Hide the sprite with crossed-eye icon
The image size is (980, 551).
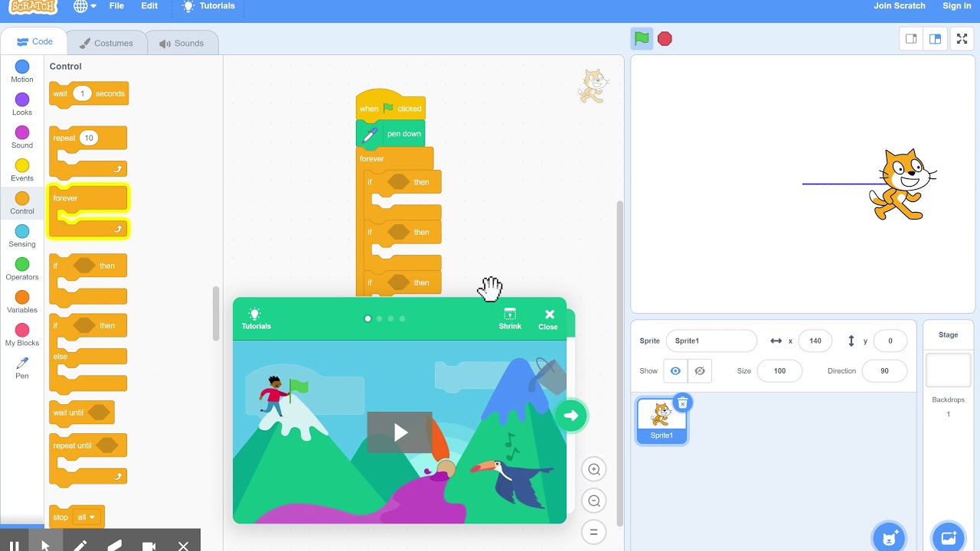point(699,370)
